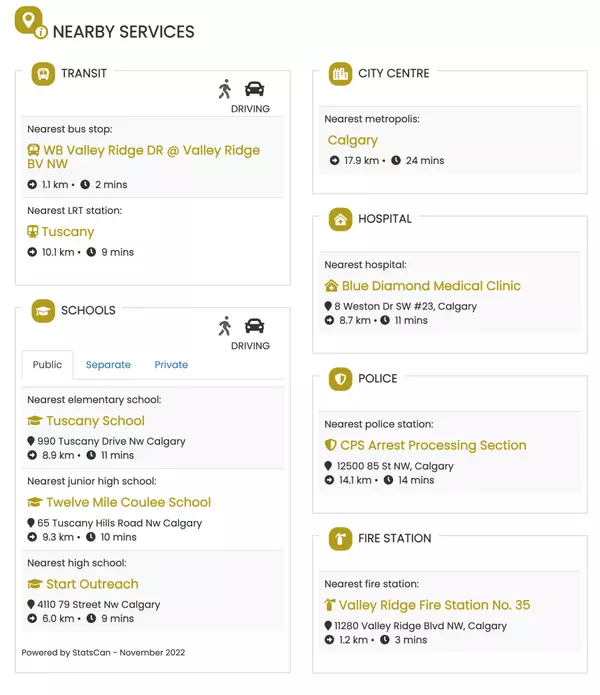Open CPS Arrest Processing Section link
Image resolution: width=600 pixels, height=695 pixels.
433,446
